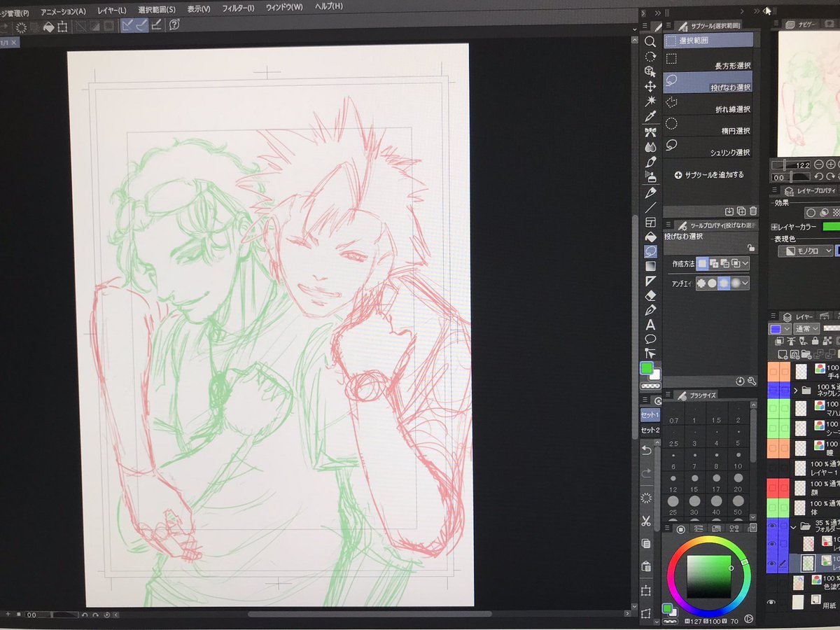
Task: Select the 長方形選択 sub tool
Action: tap(708, 60)
